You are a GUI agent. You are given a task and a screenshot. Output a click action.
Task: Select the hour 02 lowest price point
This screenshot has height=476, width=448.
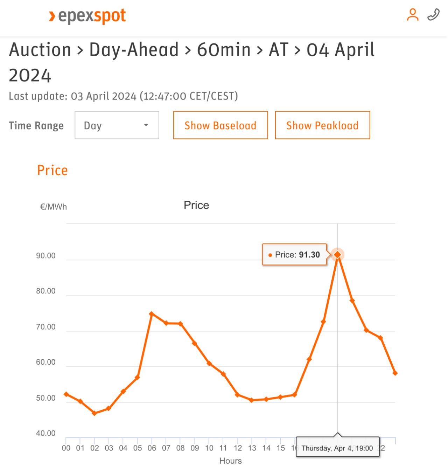click(x=94, y=413)
